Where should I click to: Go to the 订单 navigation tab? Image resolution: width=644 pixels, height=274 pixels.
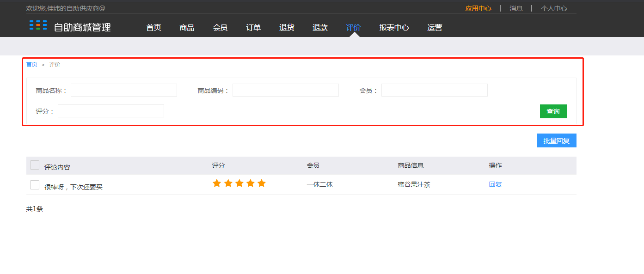point(253,27)
